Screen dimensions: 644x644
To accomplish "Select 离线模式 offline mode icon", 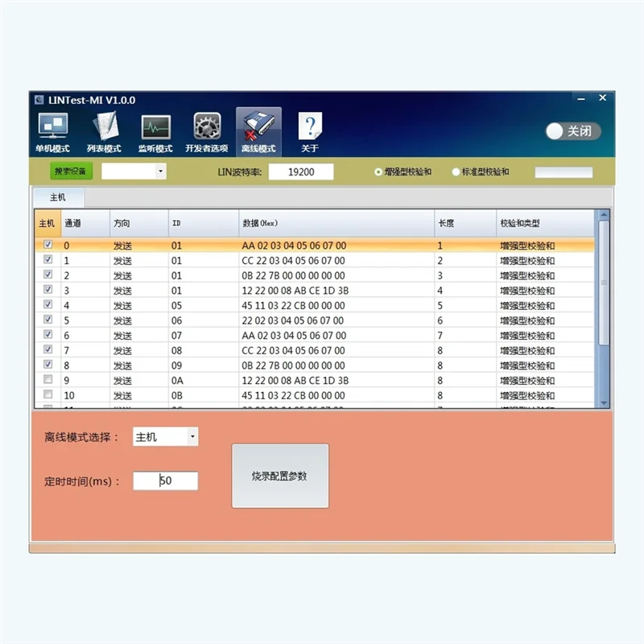I will click(258, 132).
